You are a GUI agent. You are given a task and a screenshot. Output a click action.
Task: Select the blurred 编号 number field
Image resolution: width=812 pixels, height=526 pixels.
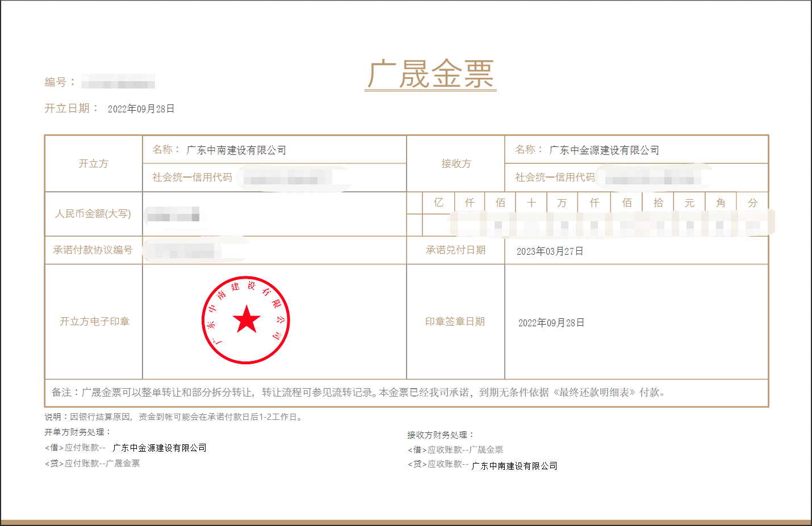pyautogui.click(x=118, y=83)
